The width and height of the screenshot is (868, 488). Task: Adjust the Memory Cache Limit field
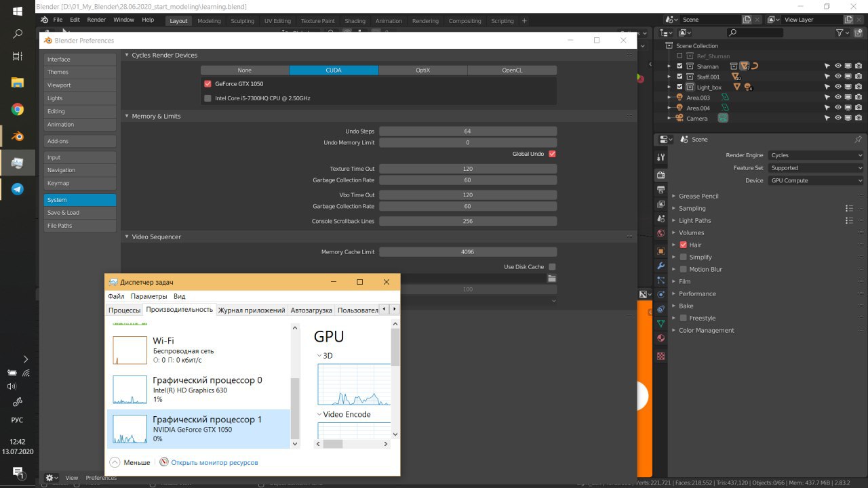pyautogui.click(x=468, y=251)
